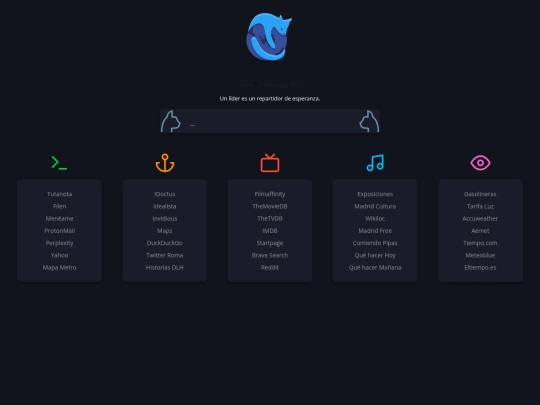Open the Exposiciones link

(375, 194)
